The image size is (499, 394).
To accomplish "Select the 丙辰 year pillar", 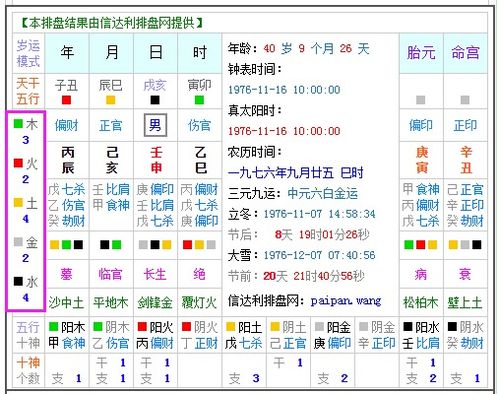I will click(68, 161).
